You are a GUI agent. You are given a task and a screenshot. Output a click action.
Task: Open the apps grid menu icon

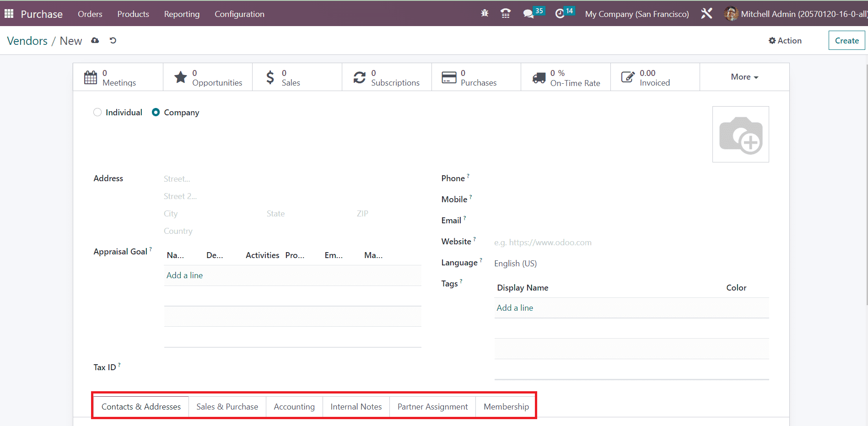pyautogui.click(x=9, y=14)
